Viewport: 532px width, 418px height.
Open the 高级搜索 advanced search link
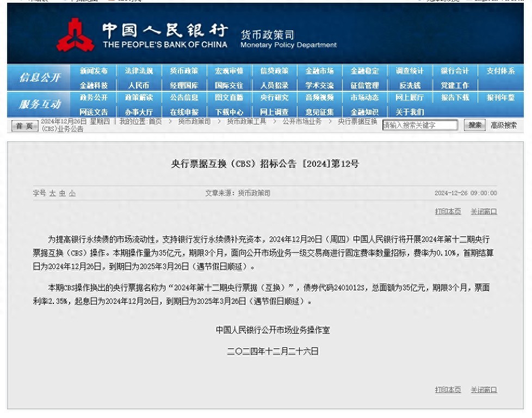504,125
